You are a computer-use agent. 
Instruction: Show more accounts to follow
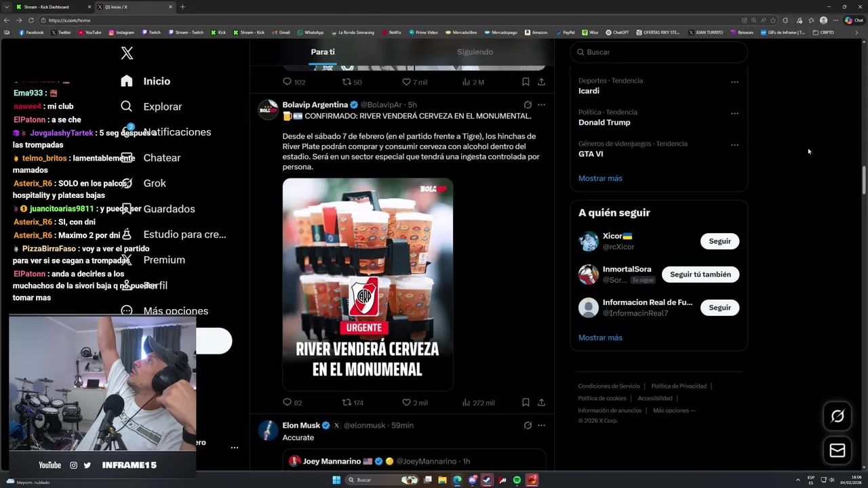[x=600, y=338]
